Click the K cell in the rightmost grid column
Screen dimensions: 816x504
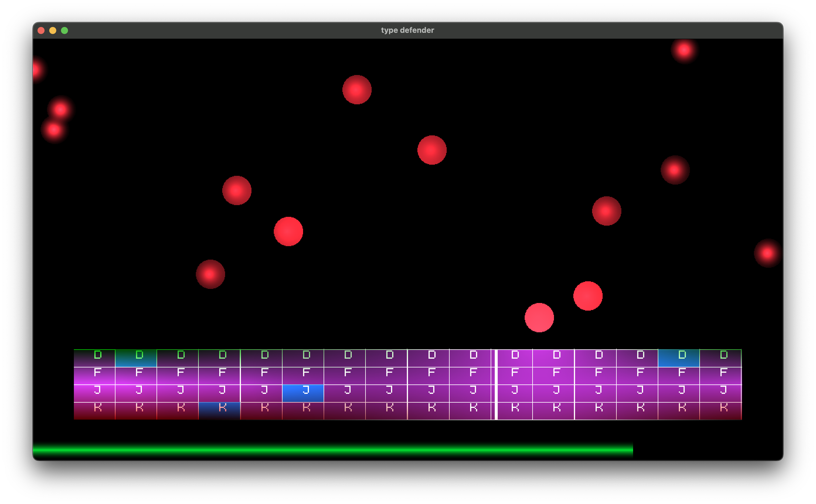click(x=721, y=411)
